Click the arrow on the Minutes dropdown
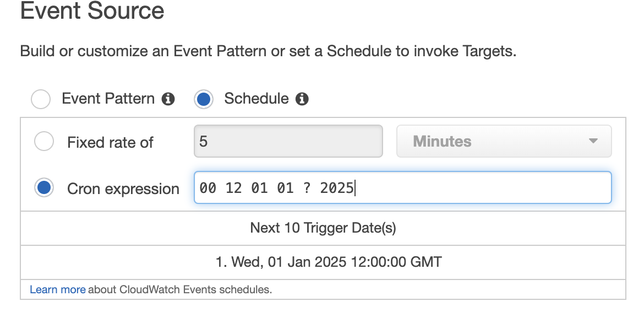This screenshot has width=644, height=312. (593, 141)
